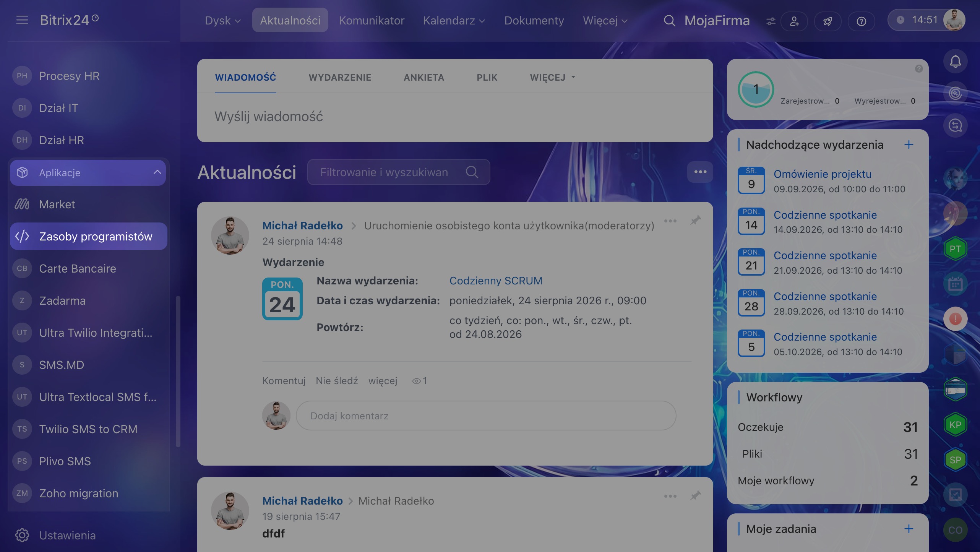Switch to the ANKIETA tab
The height and width of the screenshot is (552, 980).
tap(424, 77)
